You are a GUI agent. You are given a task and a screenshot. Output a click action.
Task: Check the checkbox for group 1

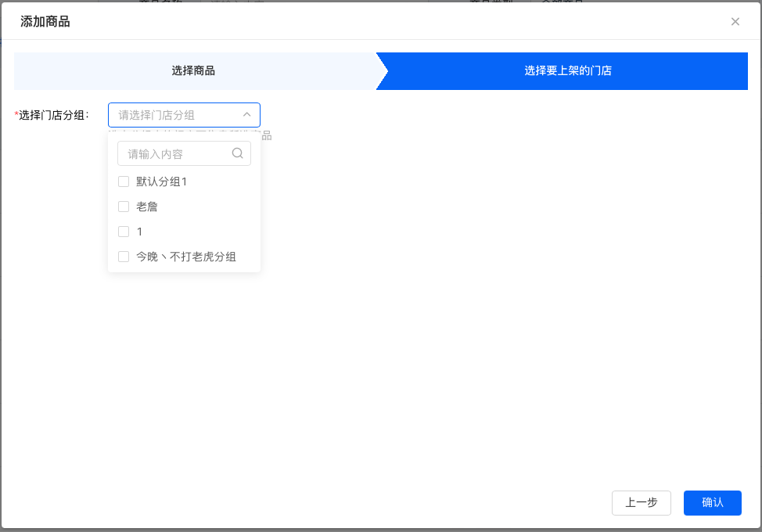[x=124, y=232]
